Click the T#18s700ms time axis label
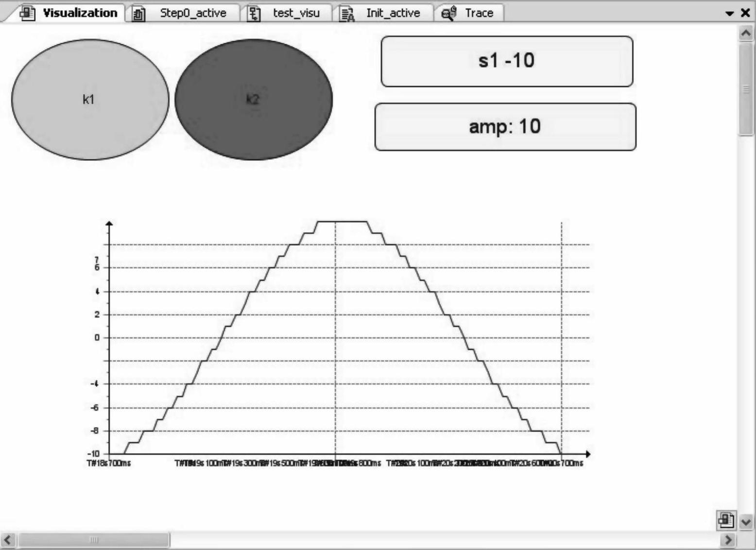This screenshot has width=756, height=550. click(109, 463)
